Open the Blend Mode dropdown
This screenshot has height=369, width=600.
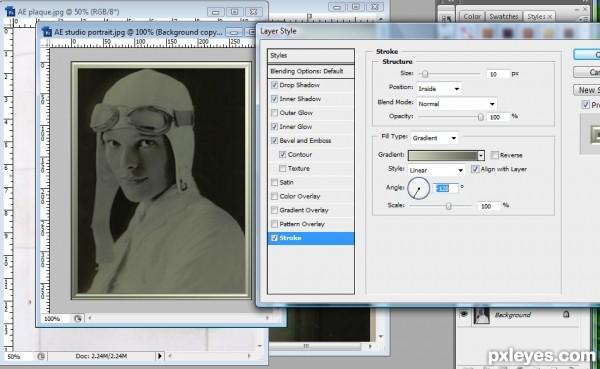coord(457,104)
